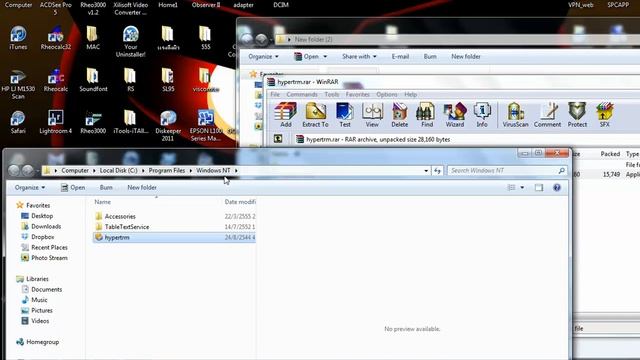Select the MAC folder on desktop

93,38
